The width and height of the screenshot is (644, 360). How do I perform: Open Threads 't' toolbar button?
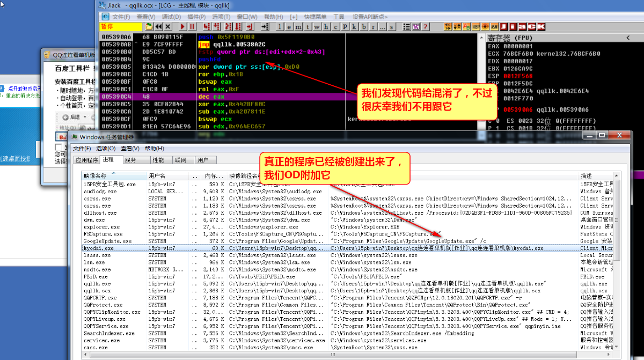[x=308, y=26]
